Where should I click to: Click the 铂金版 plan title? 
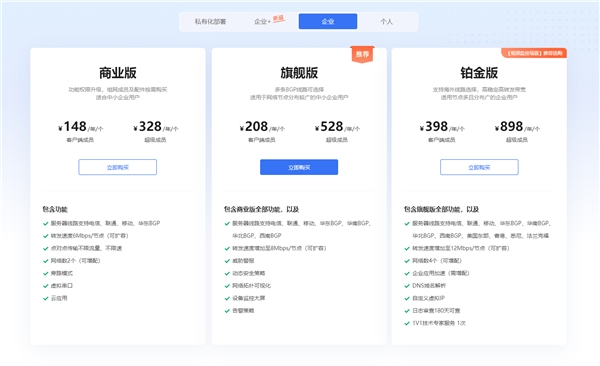tap(479, 72)
